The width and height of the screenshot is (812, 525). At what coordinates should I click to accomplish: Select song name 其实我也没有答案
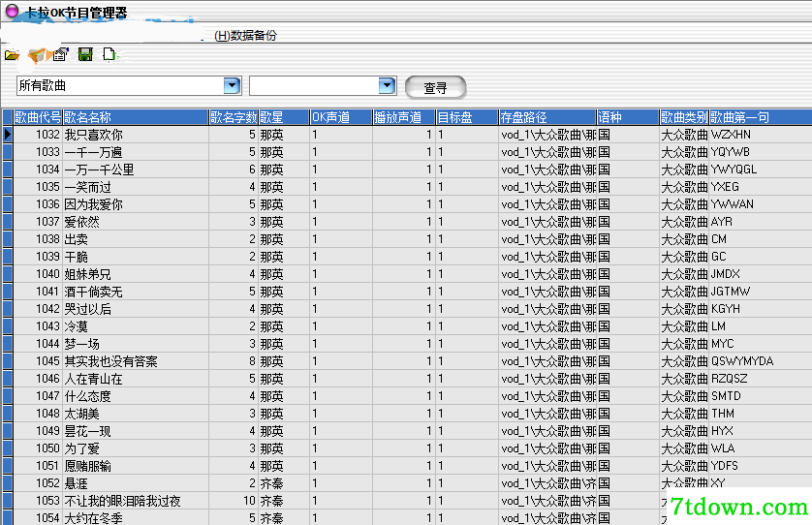(111, 361)
